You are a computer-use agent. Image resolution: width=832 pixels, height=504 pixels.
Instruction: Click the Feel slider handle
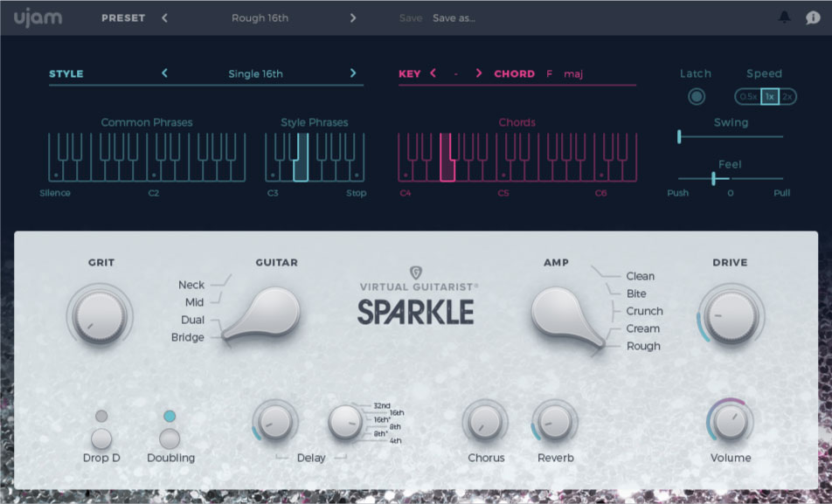coord(713,179)
